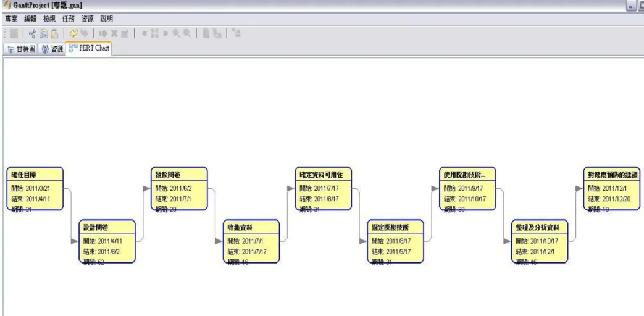Screen dimensions: 644x316
Task: Click the end date 2011/7/1 in 發放問卷
Action: (180, 199)
